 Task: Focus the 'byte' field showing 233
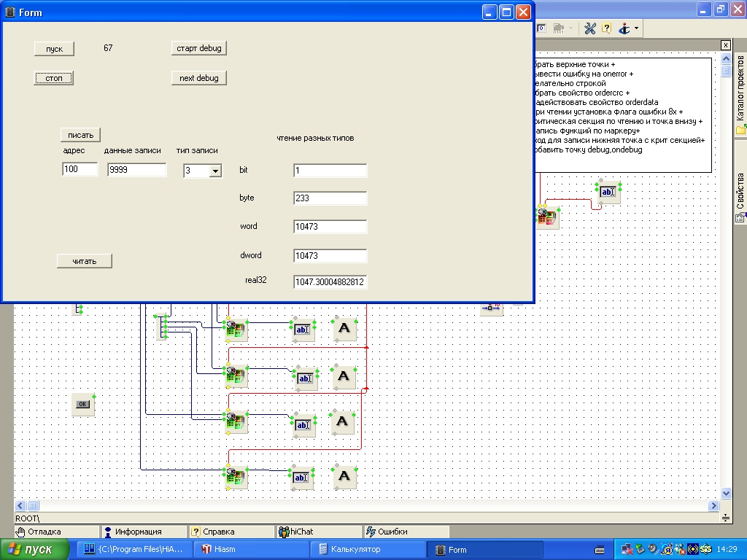coord(330,198)
